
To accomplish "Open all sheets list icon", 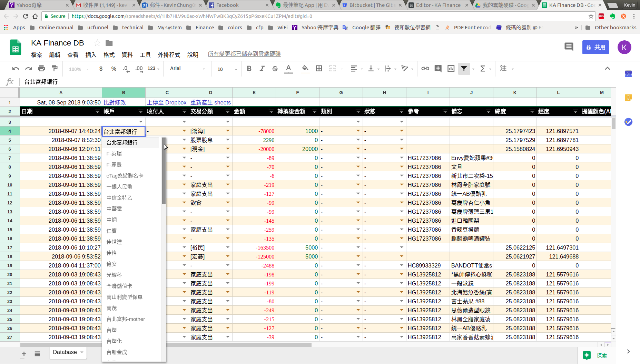I will coord(37,354).
